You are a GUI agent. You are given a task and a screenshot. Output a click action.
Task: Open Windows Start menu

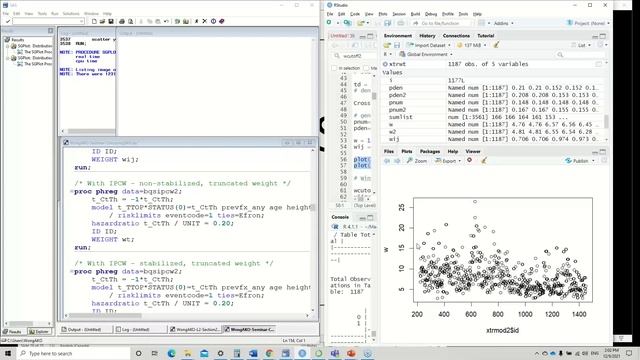tap(8, 353)
